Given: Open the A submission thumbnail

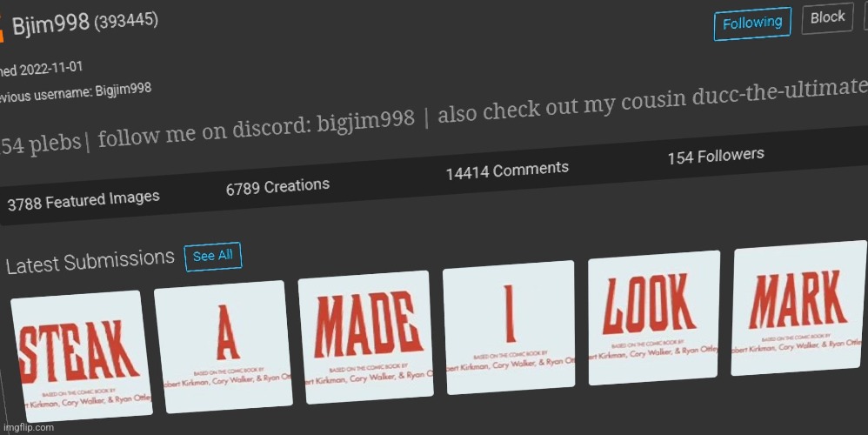Looking at the screenshot, I should 224,346.
